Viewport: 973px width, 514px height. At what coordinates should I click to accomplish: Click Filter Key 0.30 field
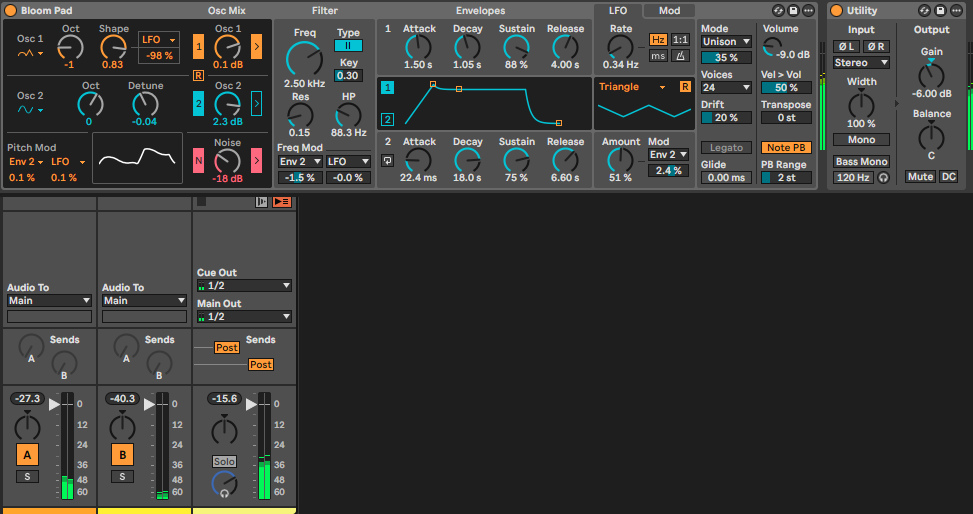pos(348,76)
